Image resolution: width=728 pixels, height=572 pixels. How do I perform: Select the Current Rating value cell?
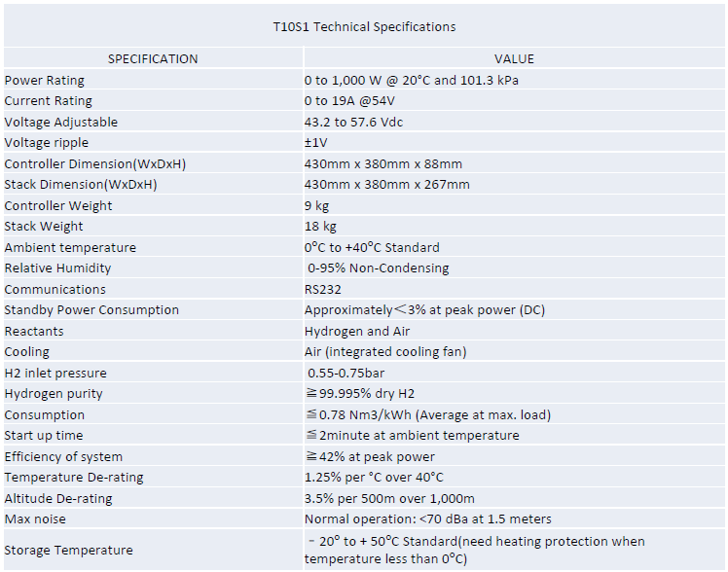(349, 101)
